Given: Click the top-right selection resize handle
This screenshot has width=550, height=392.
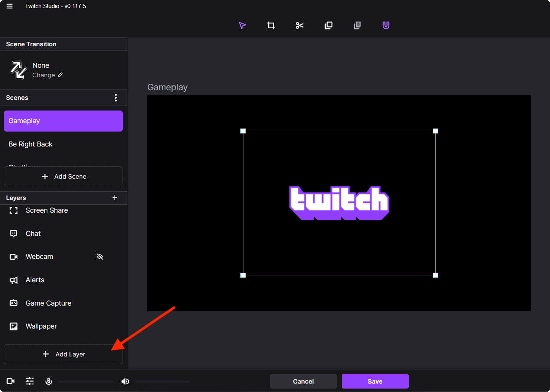Looking at the screenshot, I should click(436, 131).
